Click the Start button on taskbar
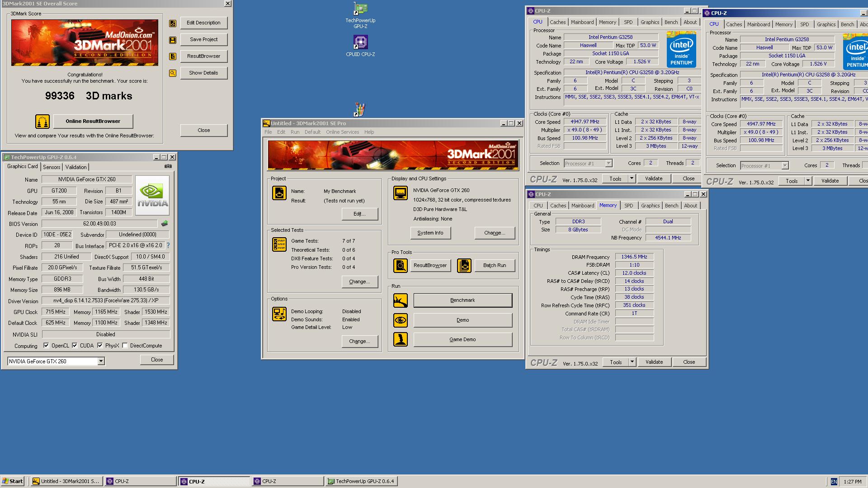Screen dimensions: 868x488 (13, 482)
